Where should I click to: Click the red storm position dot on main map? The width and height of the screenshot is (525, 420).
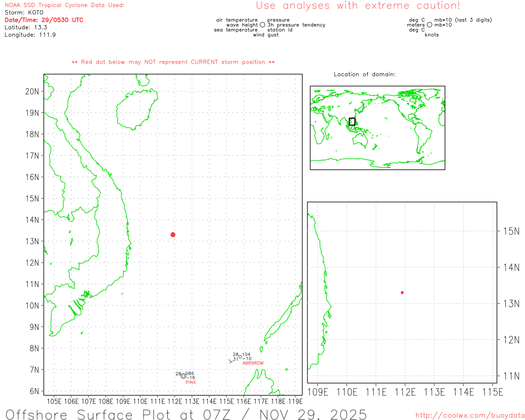coord(173,235)
